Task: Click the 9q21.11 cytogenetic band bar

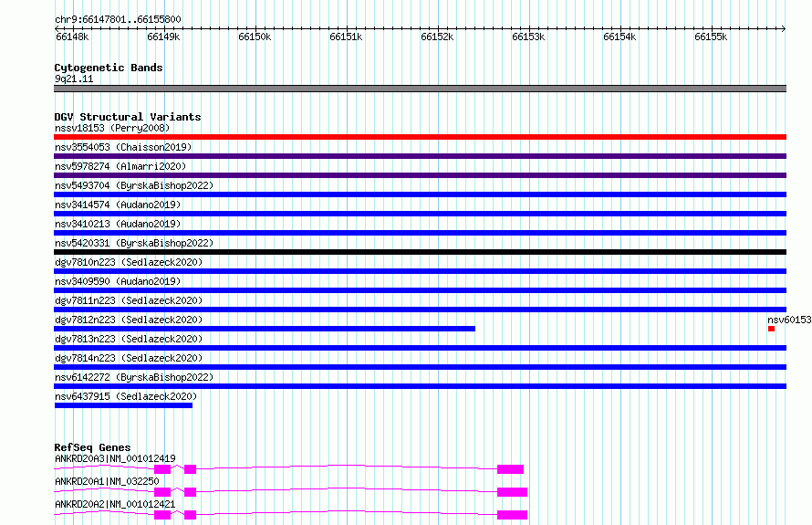Action: point(420,89)
